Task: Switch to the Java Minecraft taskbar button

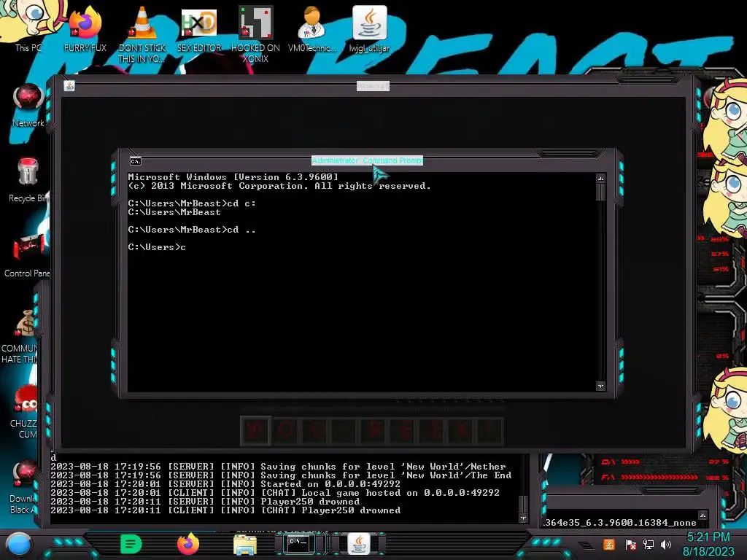Action: pos(359,543)
